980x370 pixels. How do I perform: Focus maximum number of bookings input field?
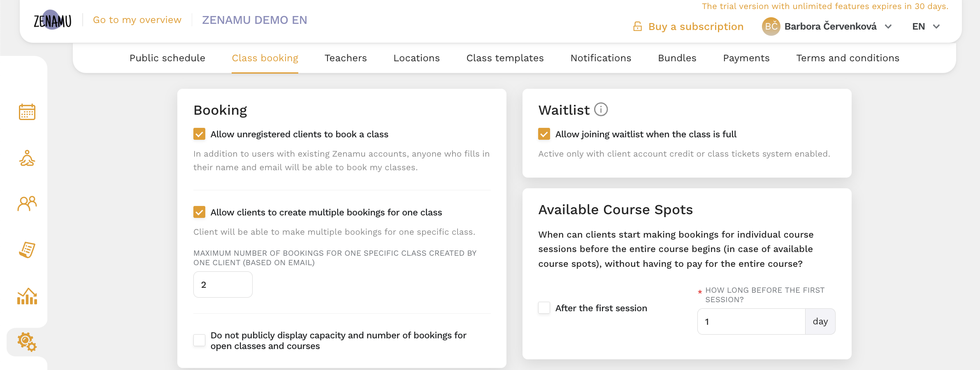[223, 284]
